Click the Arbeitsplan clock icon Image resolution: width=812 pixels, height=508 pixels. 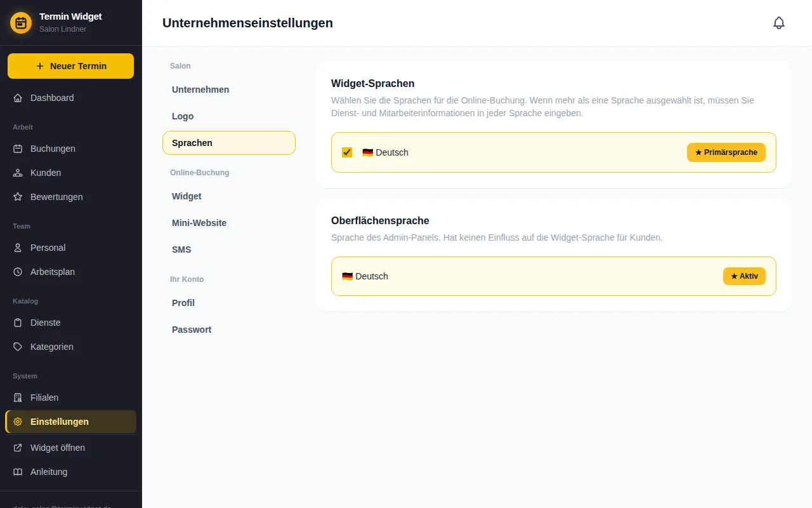coord(18,272)
